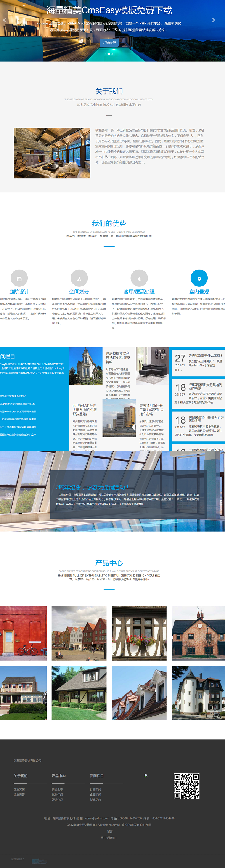The height and width of the screenshot is (868, 225).
Task: Click the 客厅/层高处理 circle icon
Action: click(139, 278)
